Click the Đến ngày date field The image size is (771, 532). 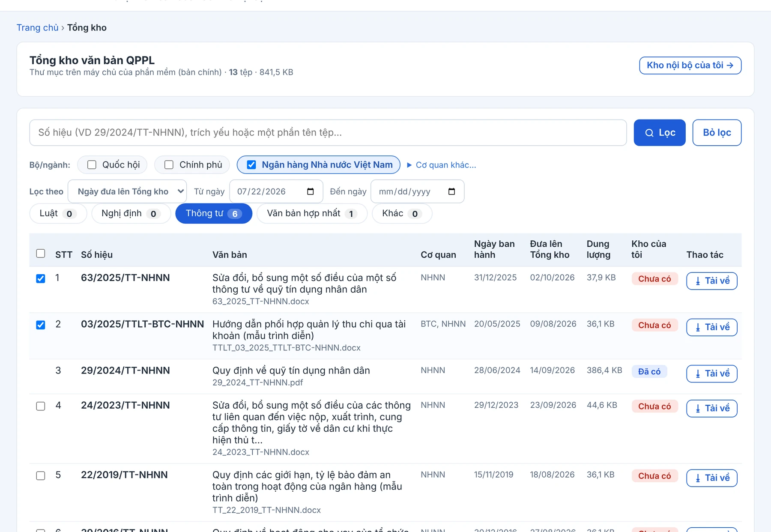tap(417, 191)
